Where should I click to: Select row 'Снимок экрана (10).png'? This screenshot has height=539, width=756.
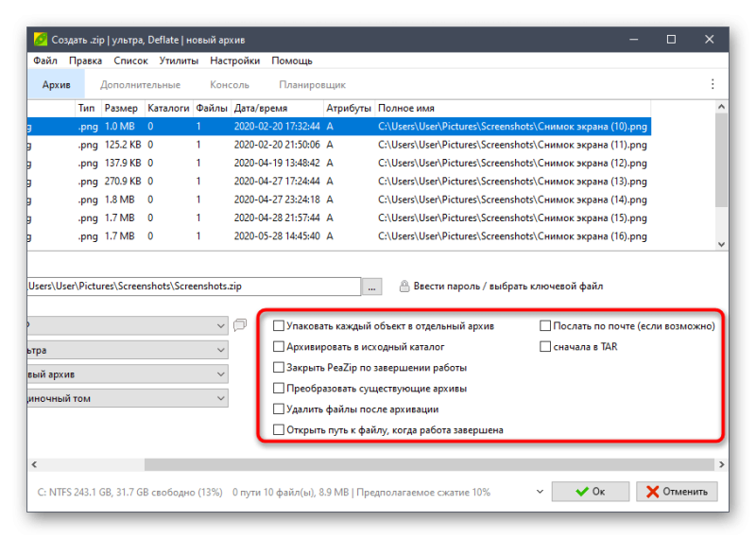click(x=339, y=127)
